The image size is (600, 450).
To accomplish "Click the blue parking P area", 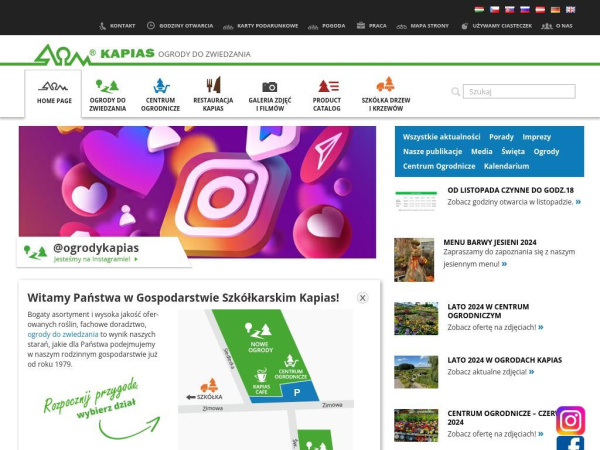I will coord(299,392).
